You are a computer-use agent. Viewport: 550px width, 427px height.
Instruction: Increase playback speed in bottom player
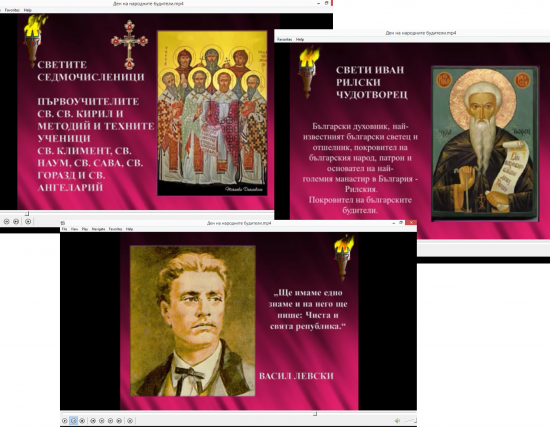click(x=110, y=421)
